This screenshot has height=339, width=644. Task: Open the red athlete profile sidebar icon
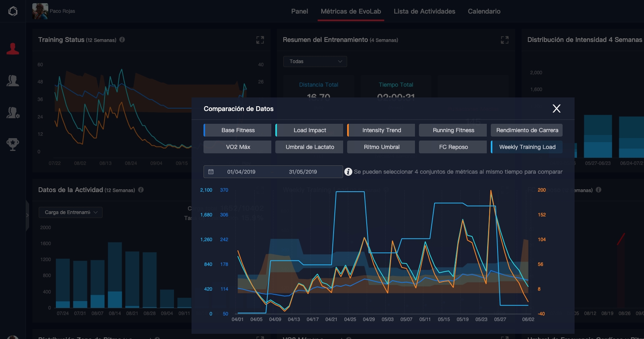coord(13,49)
